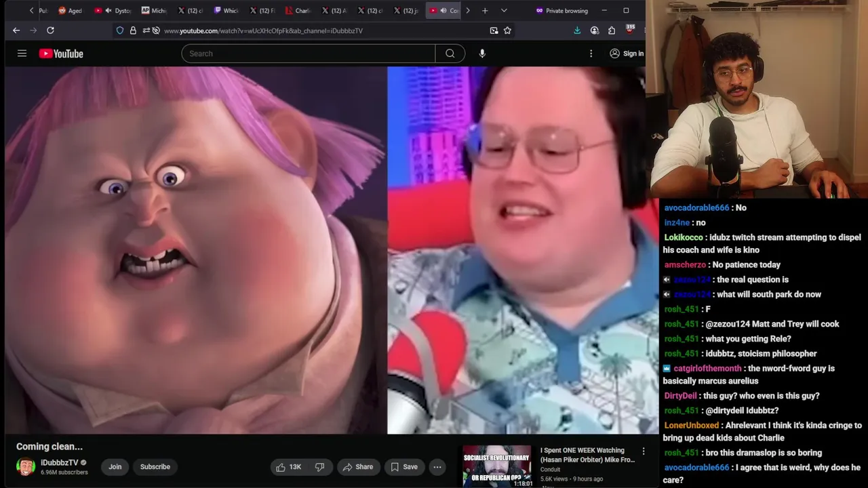This screenshot has width=868, height=488.
Task: Open the extensions puzzle menu
Action: 612,30
